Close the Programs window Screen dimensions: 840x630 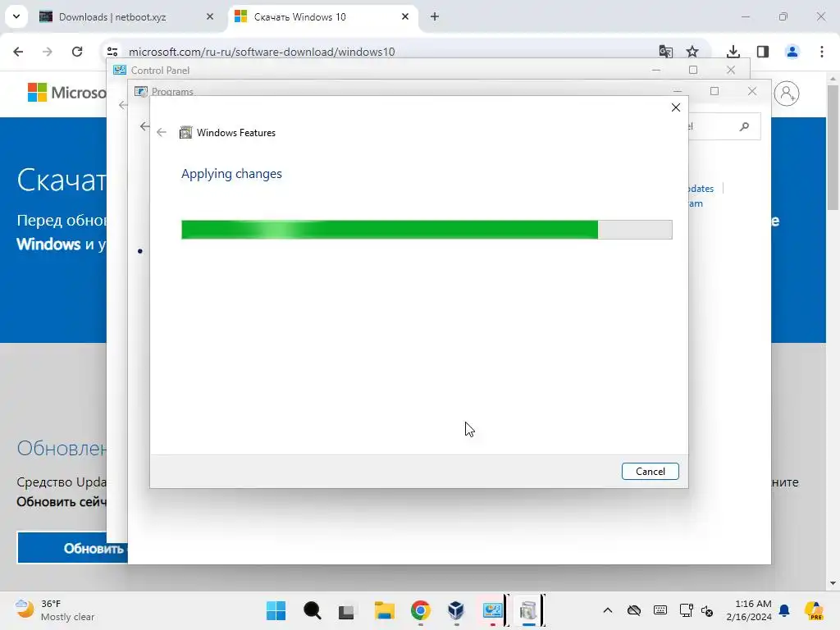tap(752, 91)
